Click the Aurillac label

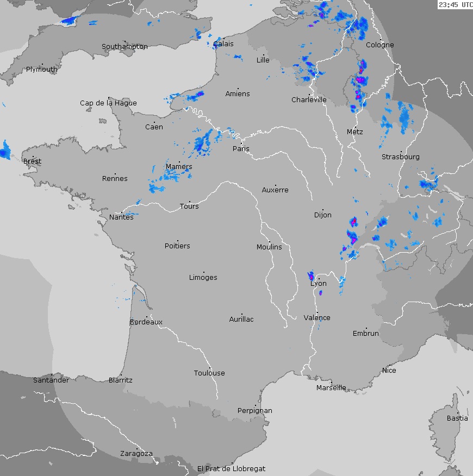[x=241, y=320]
